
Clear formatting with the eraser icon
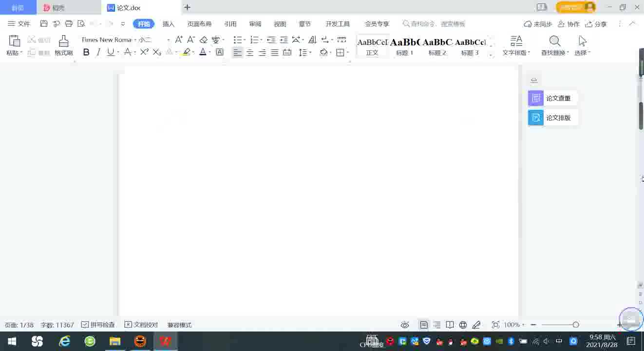(204, 39)
